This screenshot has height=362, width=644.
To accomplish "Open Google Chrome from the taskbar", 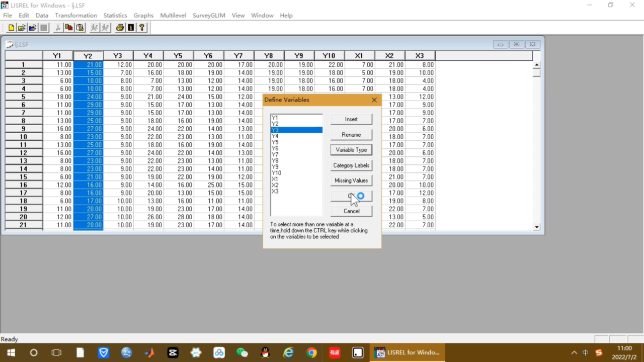I will click(x=311, y=352).
